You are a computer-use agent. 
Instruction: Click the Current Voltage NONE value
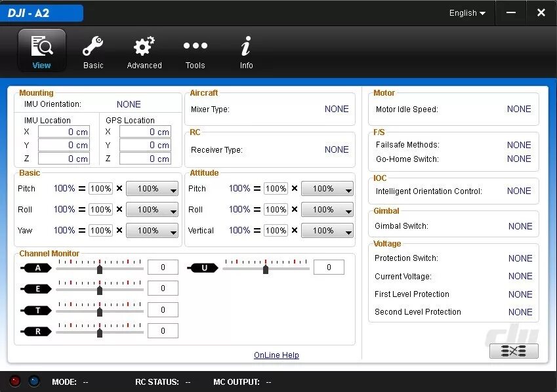pyautogui.click(x=520, y=276)
